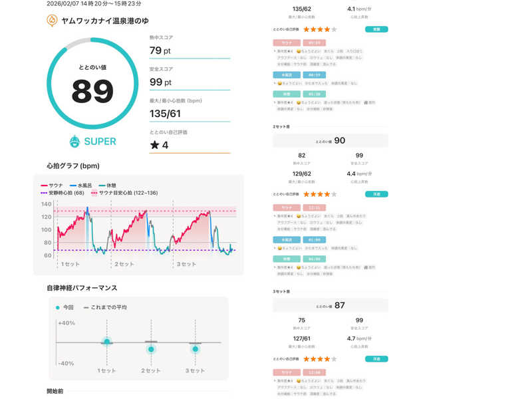Expand the 2セット目 section header

[281, 126]
